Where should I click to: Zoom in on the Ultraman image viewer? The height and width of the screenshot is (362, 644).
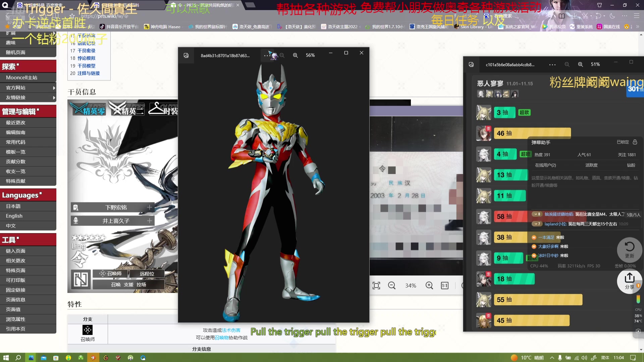coord(295,55)
